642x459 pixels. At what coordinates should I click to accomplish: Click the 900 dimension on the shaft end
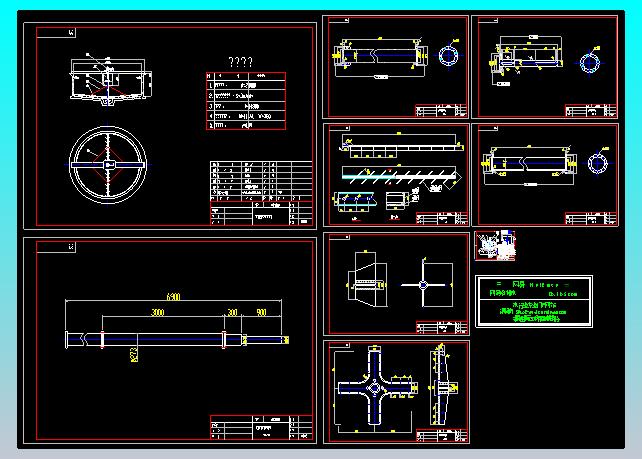point(260,313)
